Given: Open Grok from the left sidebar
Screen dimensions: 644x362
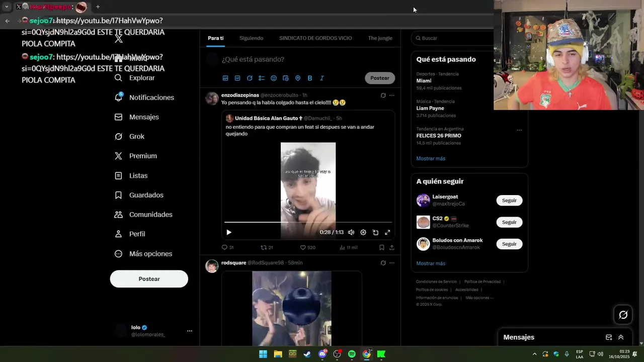Looking at the screenshot, I should (129, 136).
